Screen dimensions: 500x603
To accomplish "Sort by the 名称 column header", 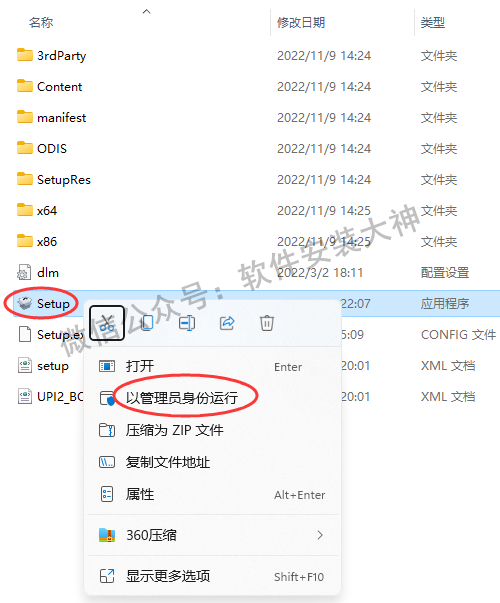I will 41,22.
